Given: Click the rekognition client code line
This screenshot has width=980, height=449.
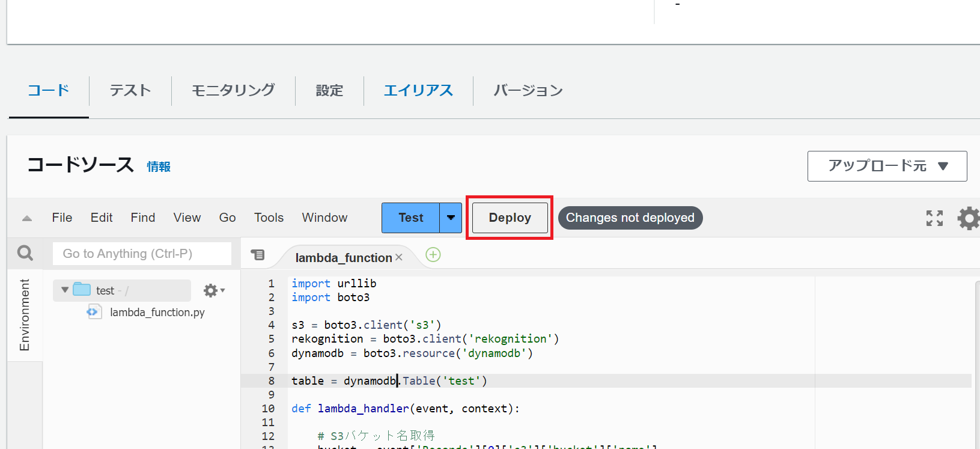Looking at the screenshot, I should click(x=425, y=339).
